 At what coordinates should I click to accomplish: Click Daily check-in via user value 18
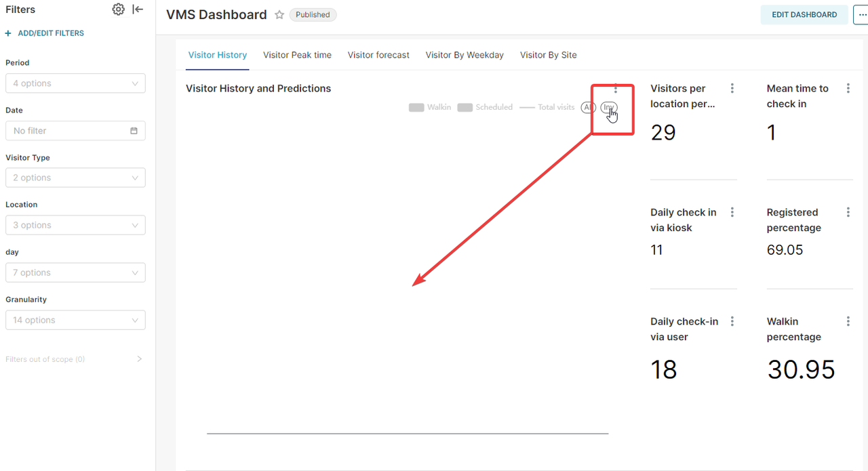click(664, 369)
